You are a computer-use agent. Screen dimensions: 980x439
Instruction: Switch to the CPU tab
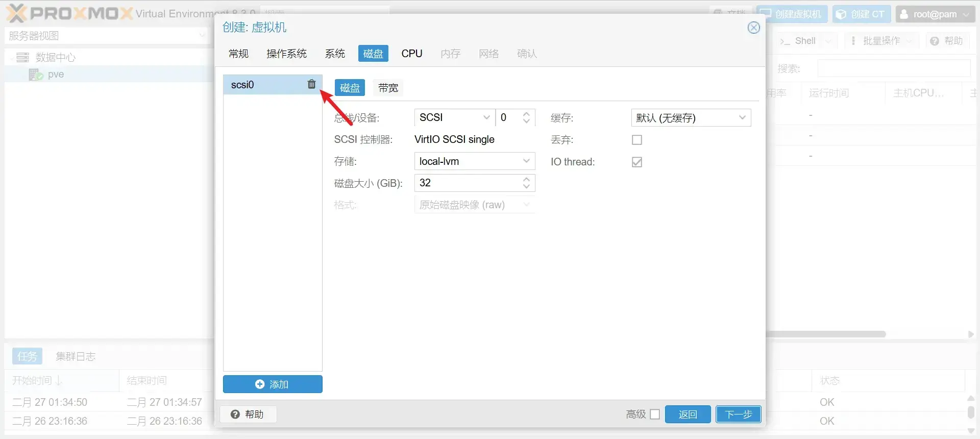[x=411, y=54]
